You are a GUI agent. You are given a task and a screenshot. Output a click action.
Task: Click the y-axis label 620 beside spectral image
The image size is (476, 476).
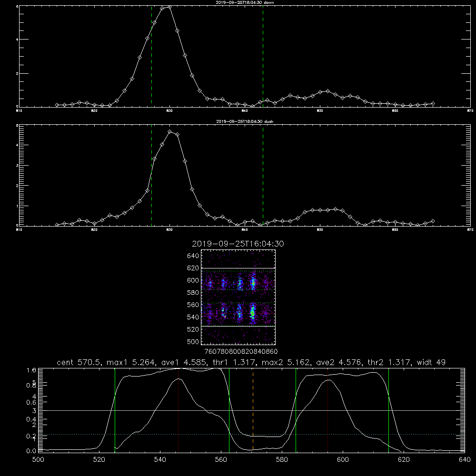[x=193, y=268]
